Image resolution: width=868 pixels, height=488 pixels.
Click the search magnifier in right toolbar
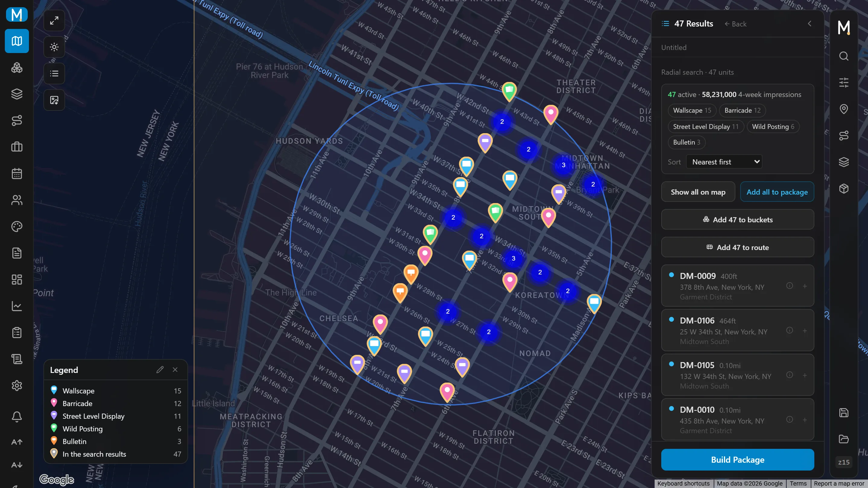click(x=843, y=56)
